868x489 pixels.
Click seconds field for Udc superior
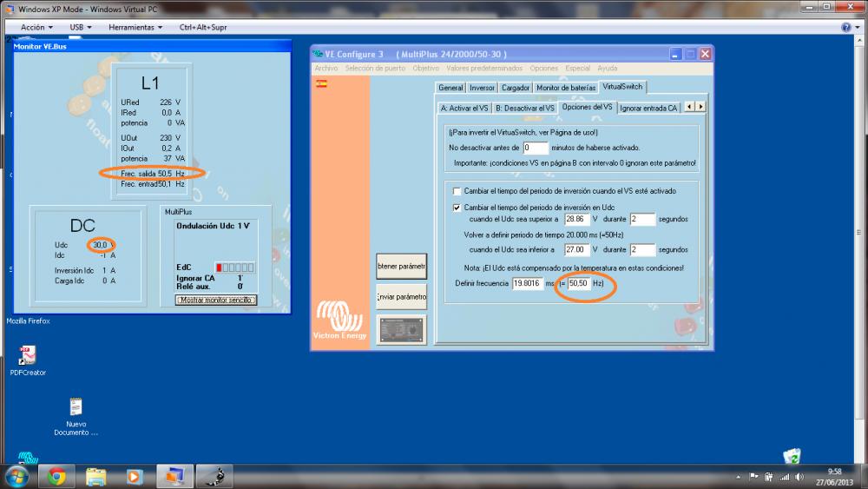(642, 219)
